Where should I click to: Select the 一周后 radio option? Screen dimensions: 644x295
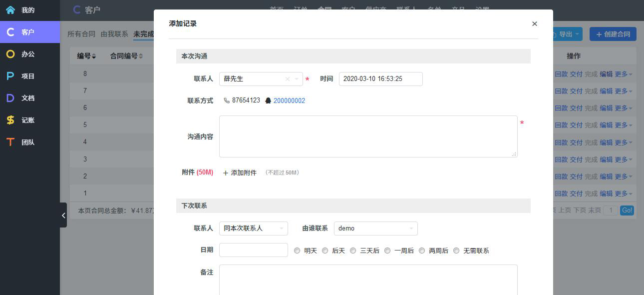pyautogui.click(x=387, y=250)
